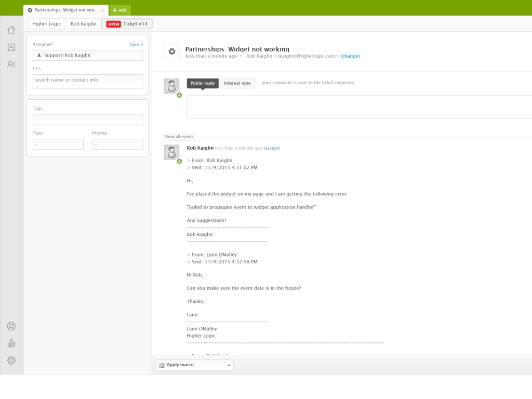Viewport: 532px width, 399px height.
Task: Open the Admin settings gear icon
Action: click(11, 360)
